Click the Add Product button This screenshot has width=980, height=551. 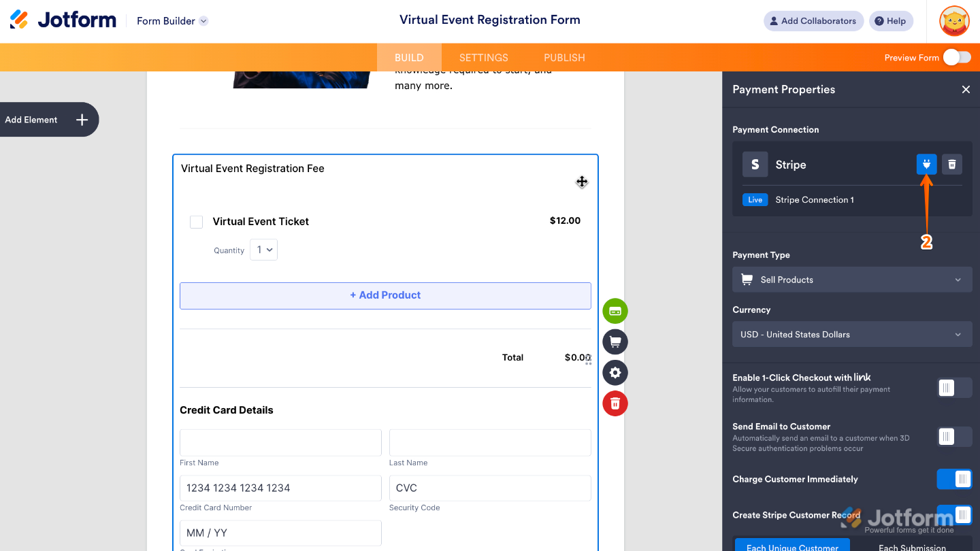pos(385,295)
